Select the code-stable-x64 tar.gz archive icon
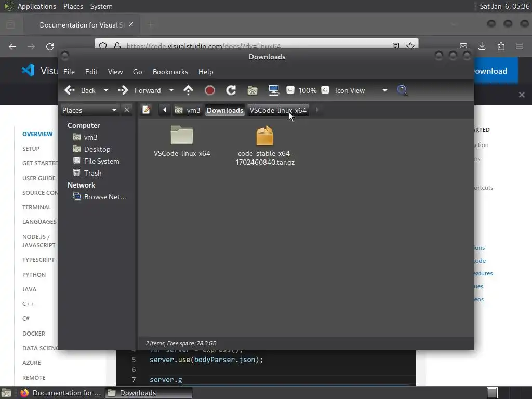Image resolution: width=532 pixels, height=399 pixels. point(264,136)
